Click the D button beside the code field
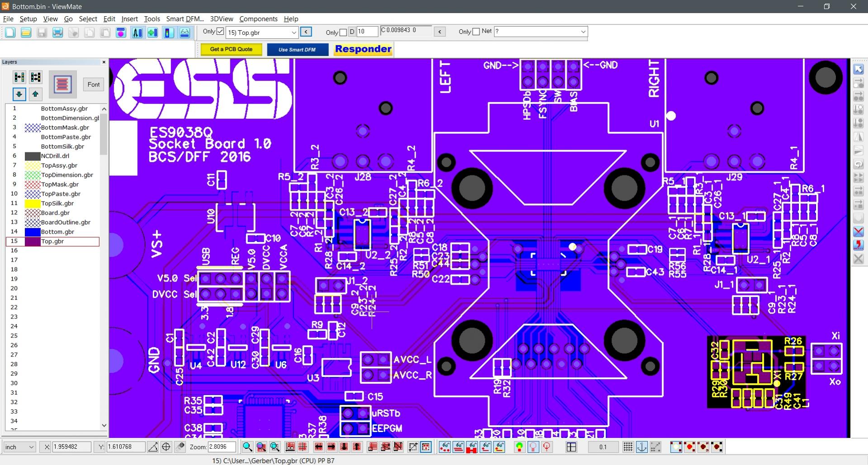 [x=352, y=32]
